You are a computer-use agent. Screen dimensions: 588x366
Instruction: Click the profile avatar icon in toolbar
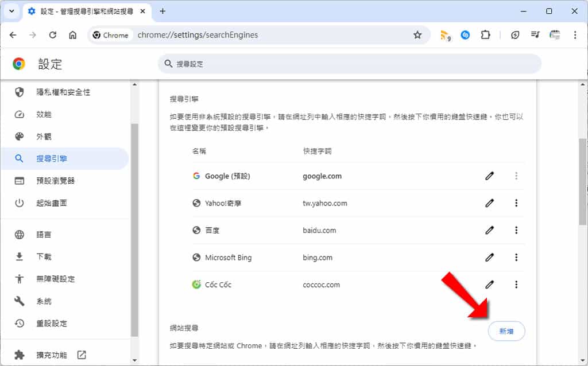coord(555,35)
